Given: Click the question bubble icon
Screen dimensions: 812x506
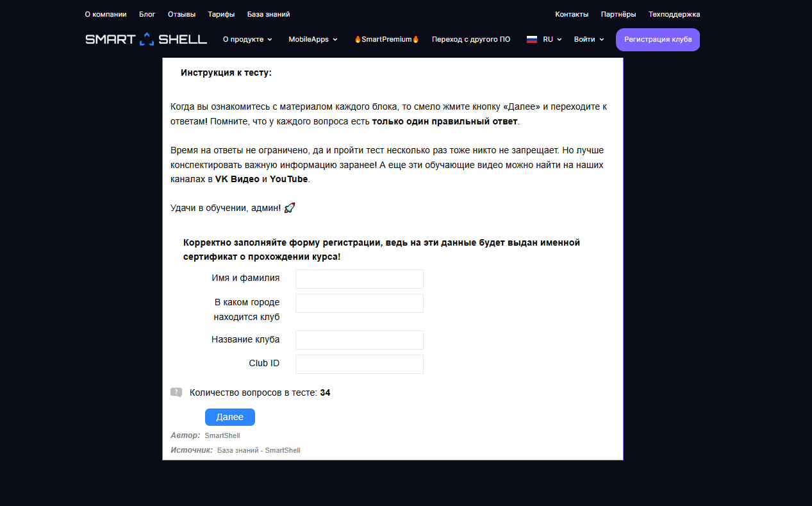Looking at the screenshot, I should click(x=176, y=392).
